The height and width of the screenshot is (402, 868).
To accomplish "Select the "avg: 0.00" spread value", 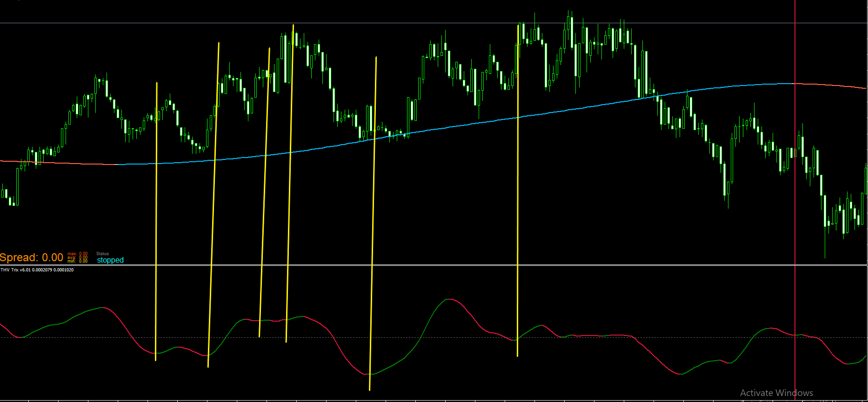I will coord(78,257).
